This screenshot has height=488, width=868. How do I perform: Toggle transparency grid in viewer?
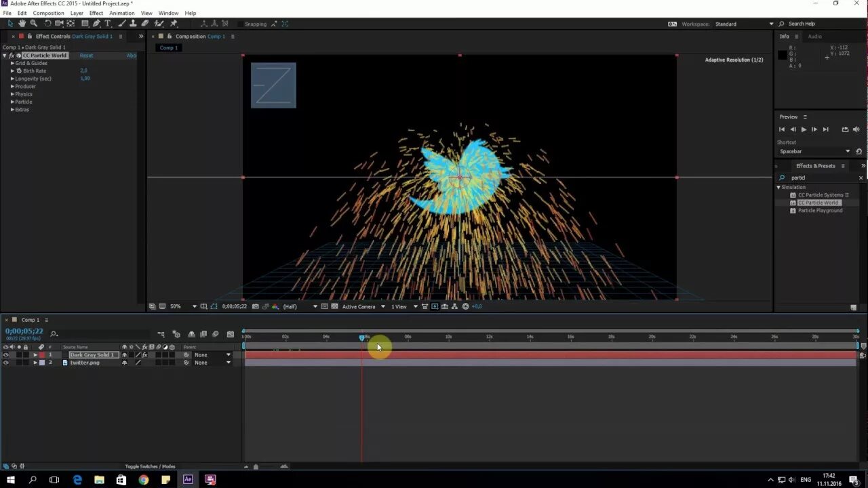point(334,306)
